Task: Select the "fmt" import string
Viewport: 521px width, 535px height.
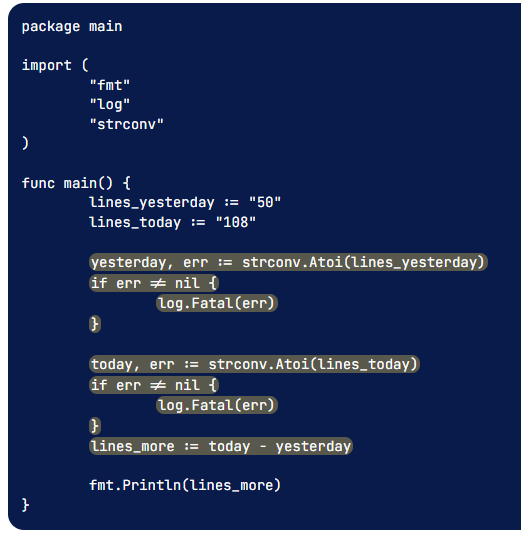Action: point(110,85)
